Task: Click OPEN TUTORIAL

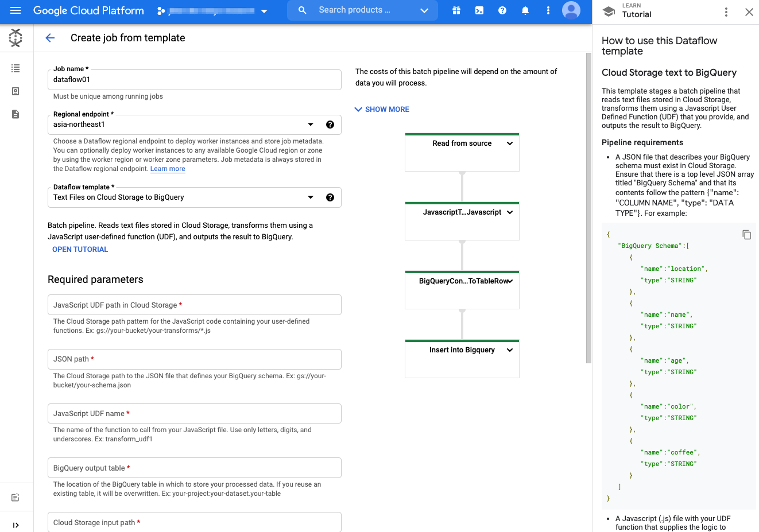Action: coord(80,249)
